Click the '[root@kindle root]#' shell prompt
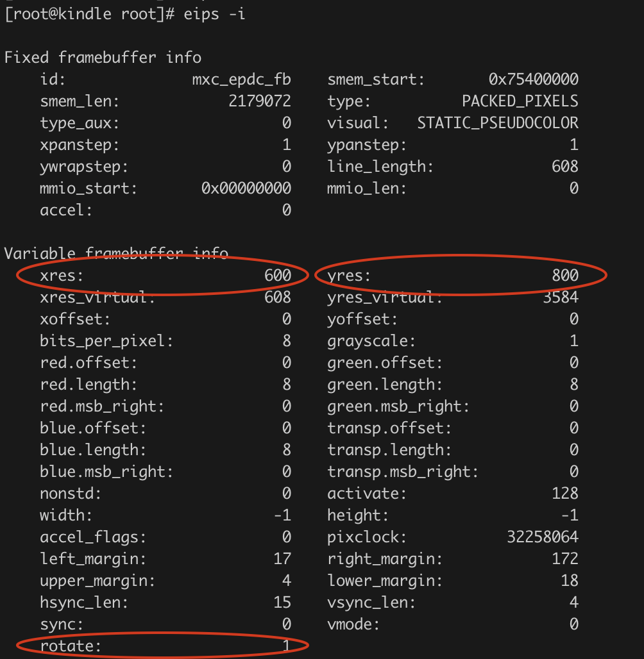 pos(90,13)
